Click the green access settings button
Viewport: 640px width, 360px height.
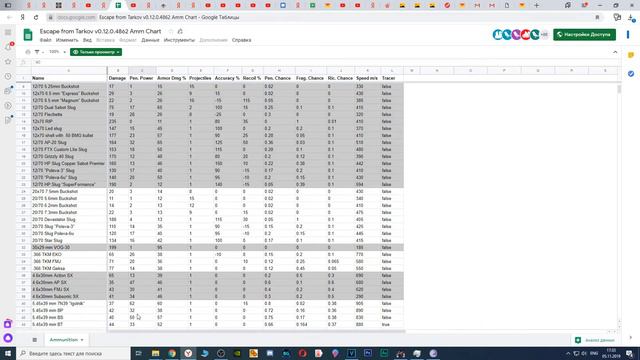pyautogui.click(x=584, y=35)
